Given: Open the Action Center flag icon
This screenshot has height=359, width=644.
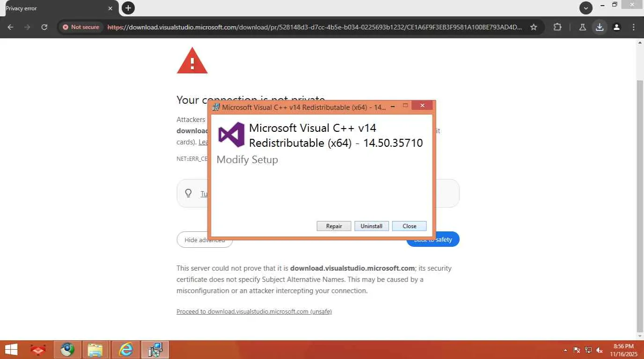Looking at the screenshot, I should [577, 350].
